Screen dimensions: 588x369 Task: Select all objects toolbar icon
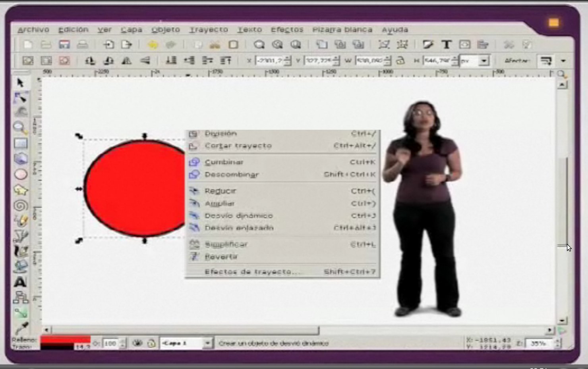pos(28,61)
